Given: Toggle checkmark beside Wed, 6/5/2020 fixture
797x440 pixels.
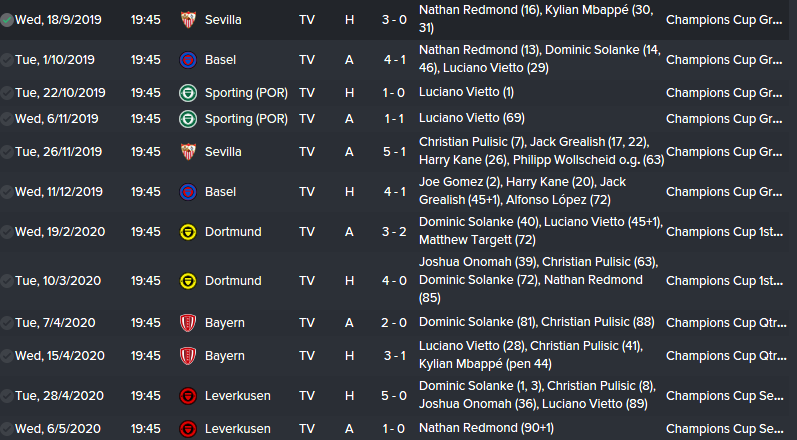Looking at the screenshot, I should tap(7, 429).
